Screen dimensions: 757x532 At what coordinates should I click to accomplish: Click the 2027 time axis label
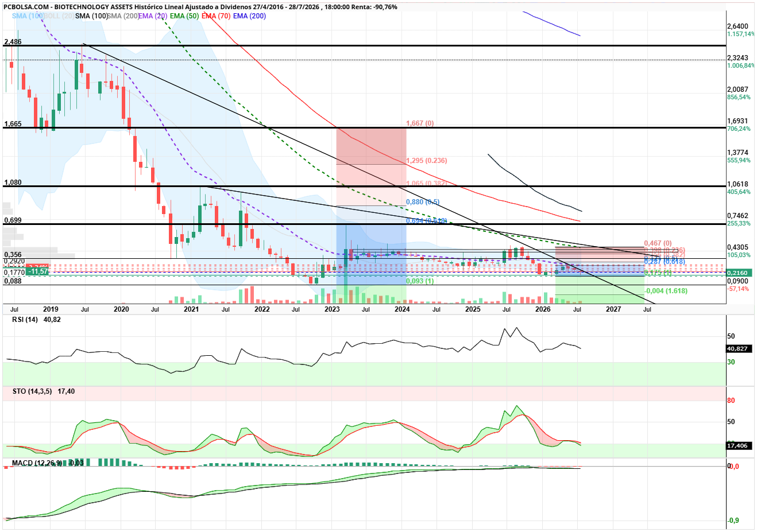click(613, 309)
